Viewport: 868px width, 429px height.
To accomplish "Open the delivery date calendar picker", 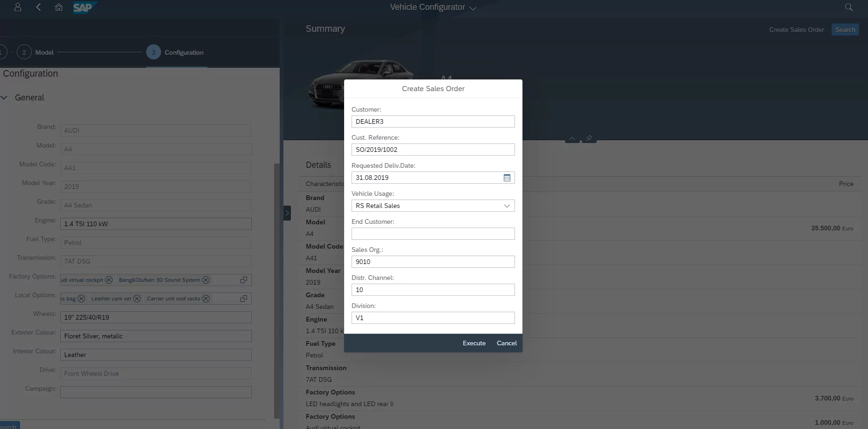I will tap(507, 178).
